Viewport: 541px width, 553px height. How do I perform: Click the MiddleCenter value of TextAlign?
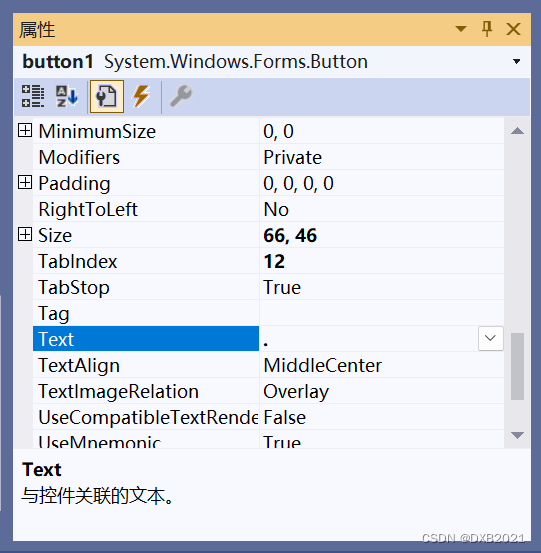tap(322, 365)
